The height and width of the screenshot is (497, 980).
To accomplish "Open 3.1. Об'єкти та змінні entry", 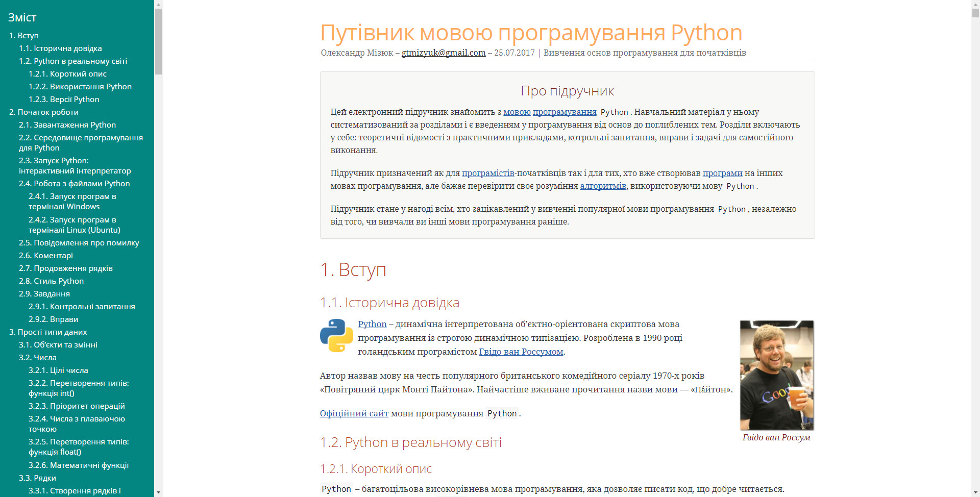I will click(x=58, y=345).
